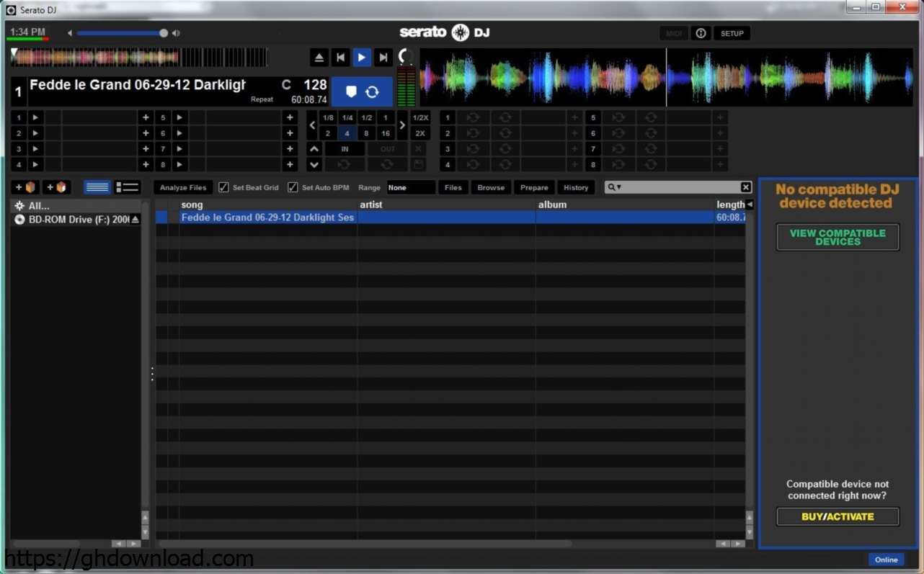Sort by the artist column header
Viewport: 924px width, 574px height.
(447, 205)
